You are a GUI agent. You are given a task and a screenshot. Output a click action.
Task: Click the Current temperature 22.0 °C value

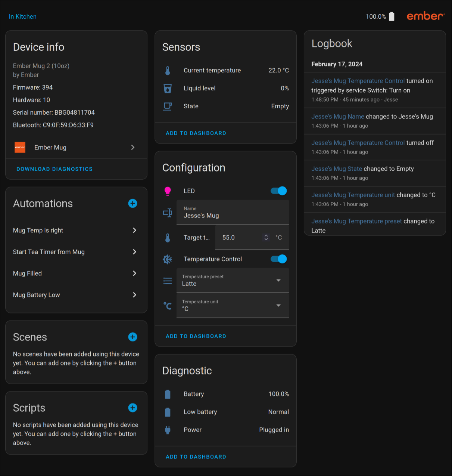point(278,70)
